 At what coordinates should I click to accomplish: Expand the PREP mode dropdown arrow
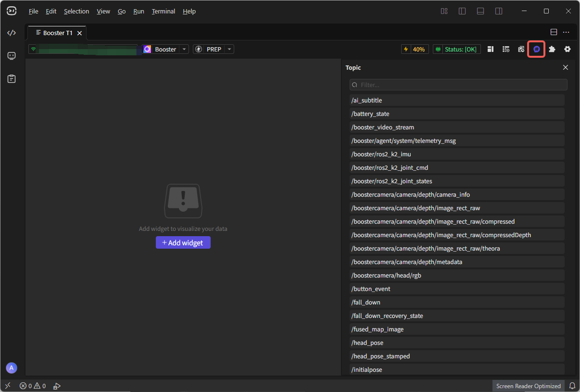click(x=229, y=49)
